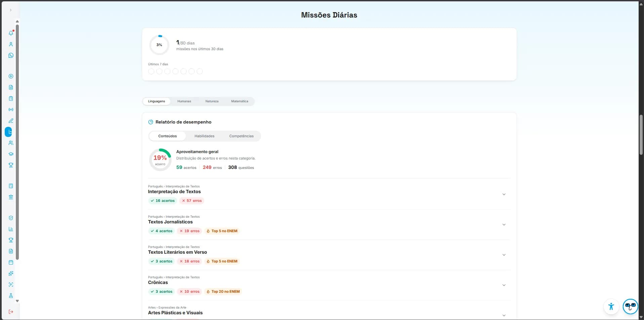
Task: Select the Competências report view
Action: 241,136
